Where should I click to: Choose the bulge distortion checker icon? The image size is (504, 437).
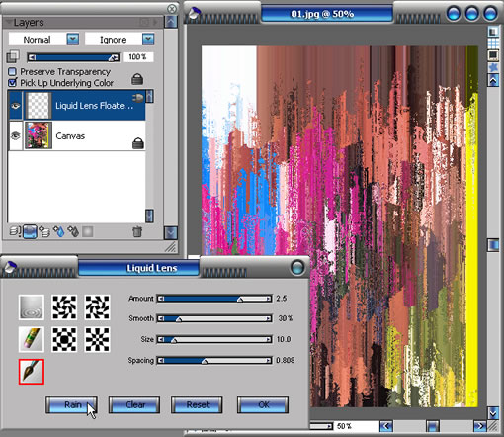click(x=64, y=339)
